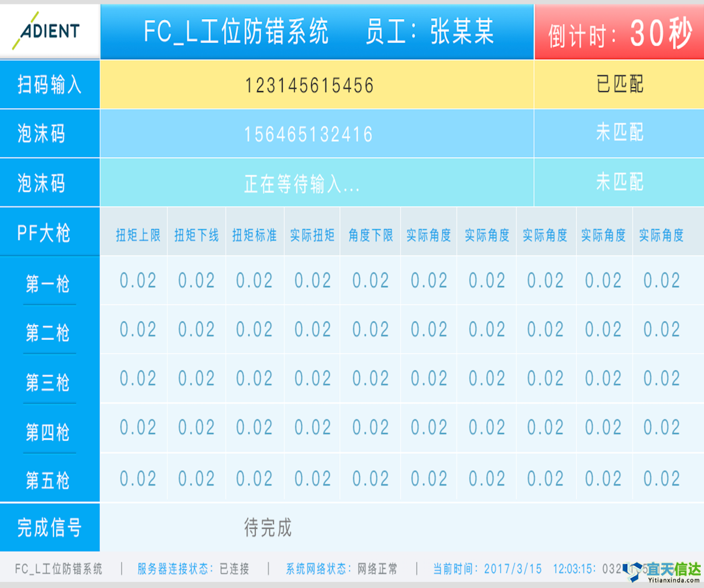Click the 待完成 status text
704x588 pixels.
pyautogui.click(x=268, y=527)
